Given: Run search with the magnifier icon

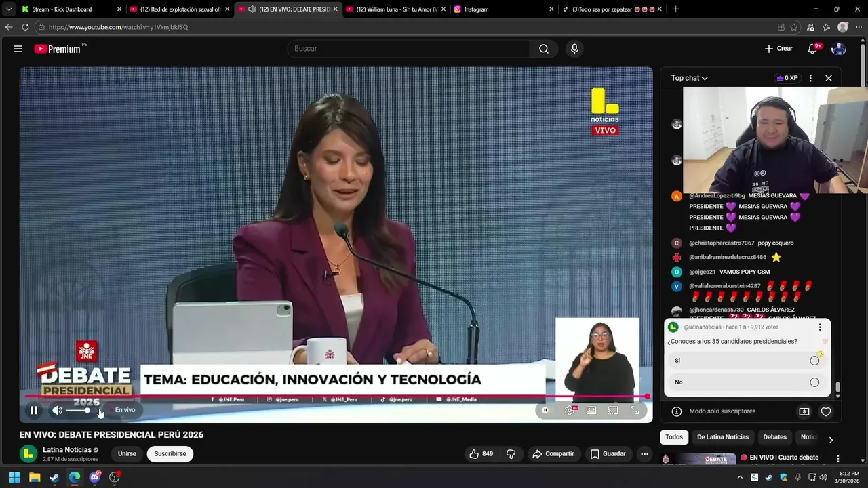Looking at the screenshot, I should pyautogui.click(x=544, y=49).
